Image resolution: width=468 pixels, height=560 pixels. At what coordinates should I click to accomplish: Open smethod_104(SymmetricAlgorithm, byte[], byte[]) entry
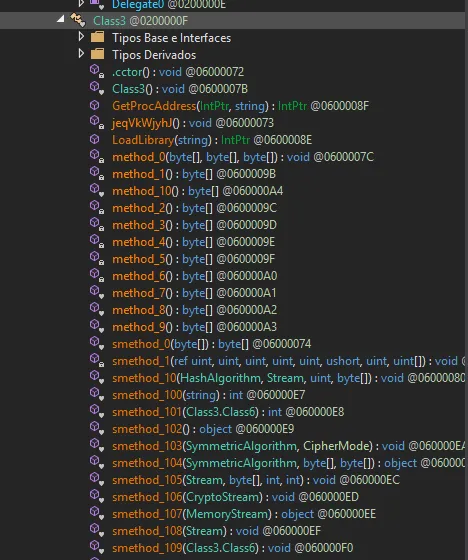coord(288,463)
